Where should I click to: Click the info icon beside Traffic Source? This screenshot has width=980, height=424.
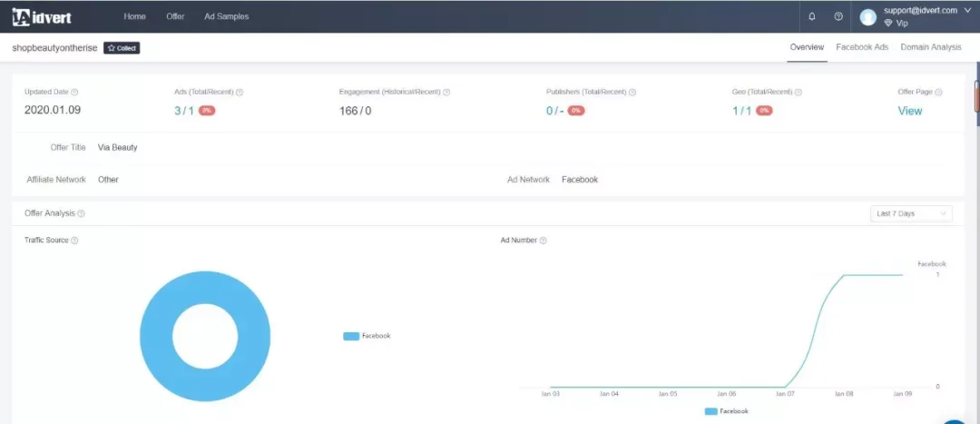coord(74,241)
